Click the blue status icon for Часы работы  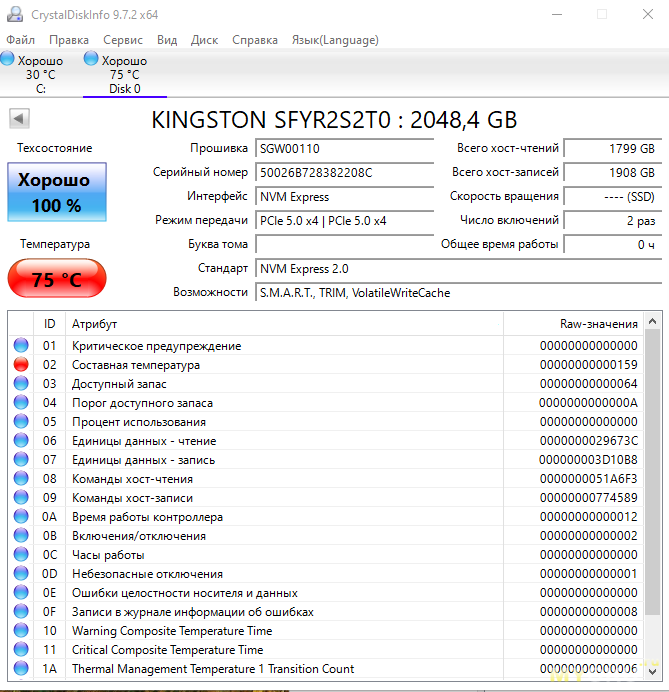point(21,555)
